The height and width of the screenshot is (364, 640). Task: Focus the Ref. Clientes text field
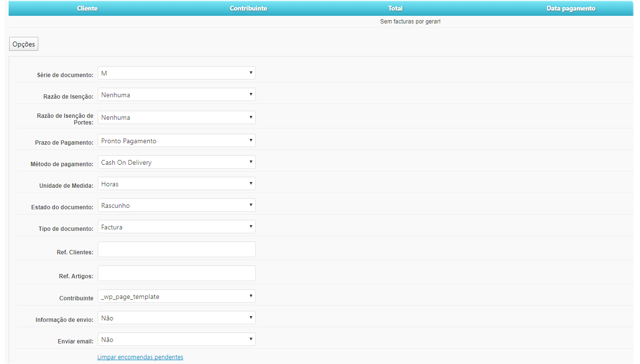tap(177, 250)
